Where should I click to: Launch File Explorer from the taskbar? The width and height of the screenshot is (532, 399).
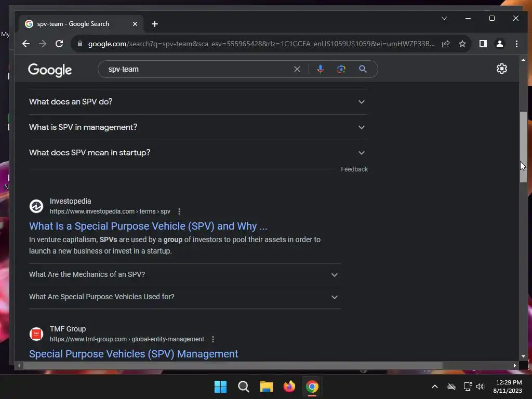[267, 387]
